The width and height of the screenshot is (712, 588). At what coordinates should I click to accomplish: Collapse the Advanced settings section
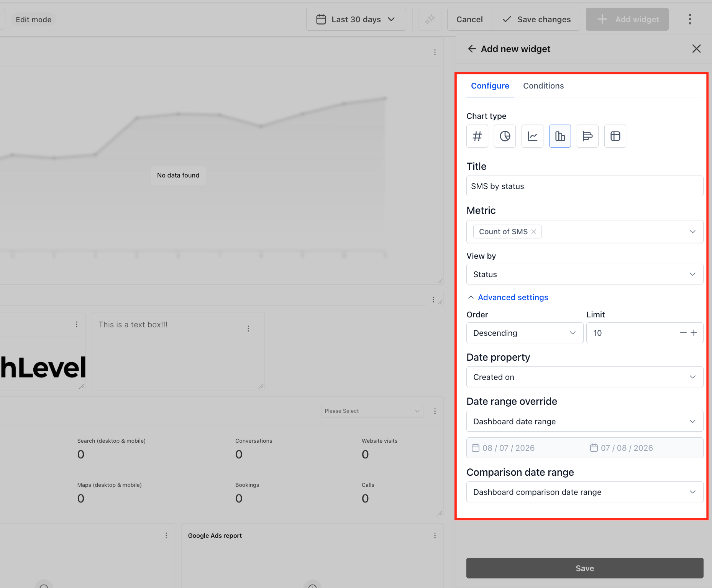tap(508, 297)
